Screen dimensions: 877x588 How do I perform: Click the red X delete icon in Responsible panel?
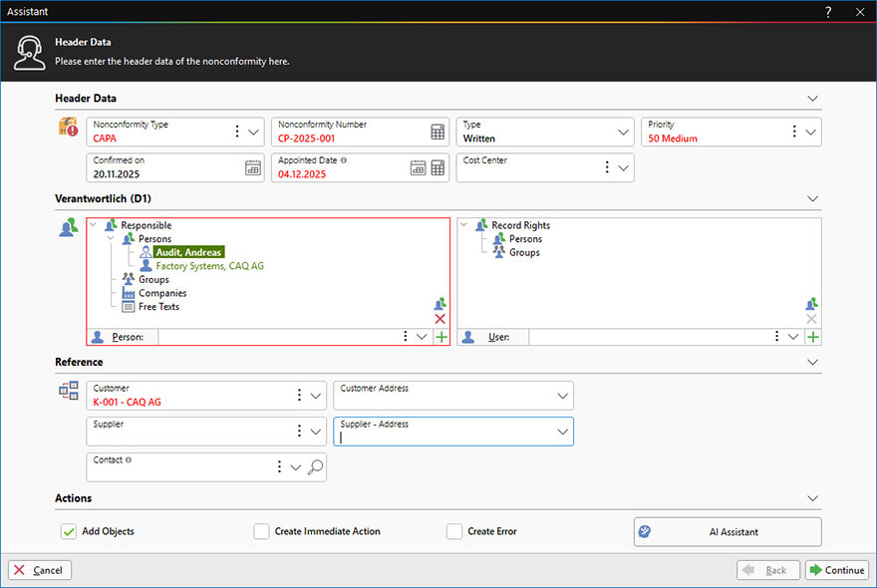point(440,319)
